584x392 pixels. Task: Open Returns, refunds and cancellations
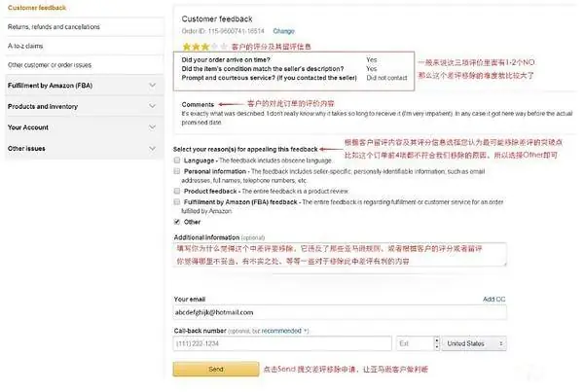54,27
